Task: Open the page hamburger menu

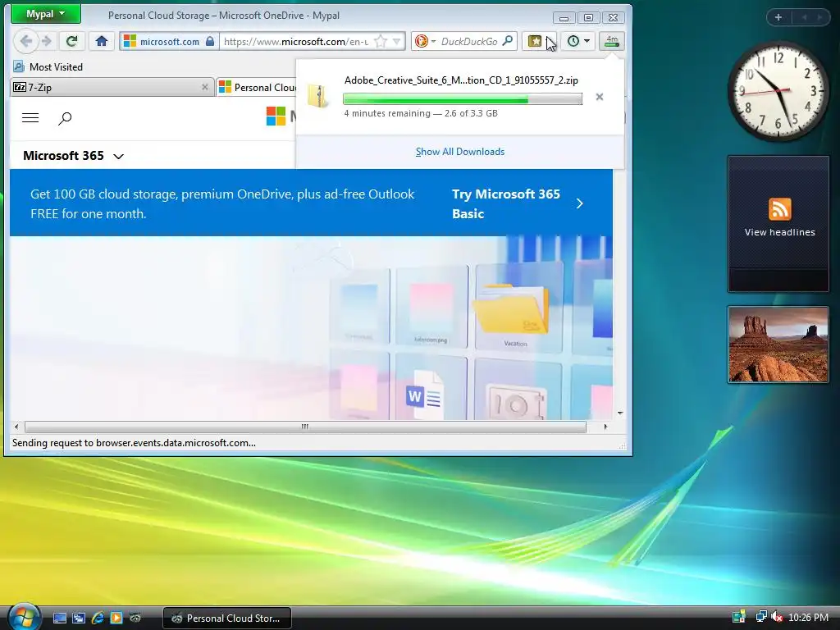Action: click(x=30, y=118)
